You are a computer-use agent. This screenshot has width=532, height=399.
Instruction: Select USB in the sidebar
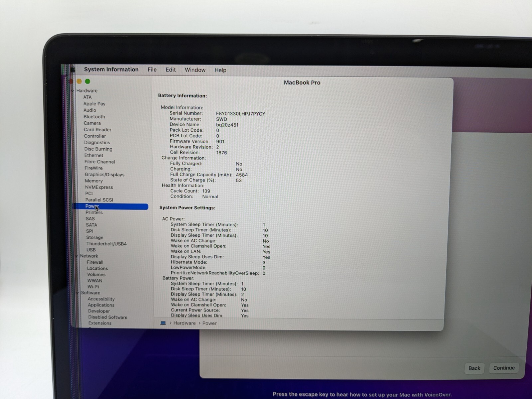(x=91, y=250)
